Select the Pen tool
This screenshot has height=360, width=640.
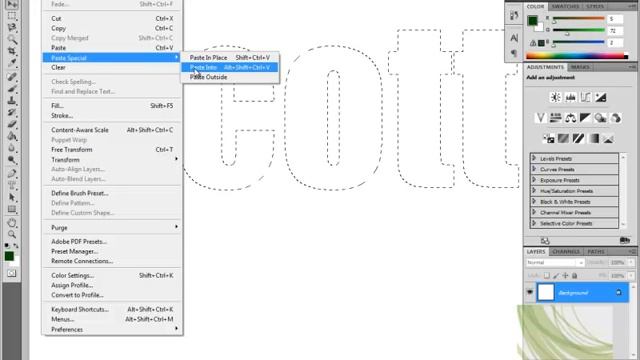pyautogui.click(x=12, y=173)
